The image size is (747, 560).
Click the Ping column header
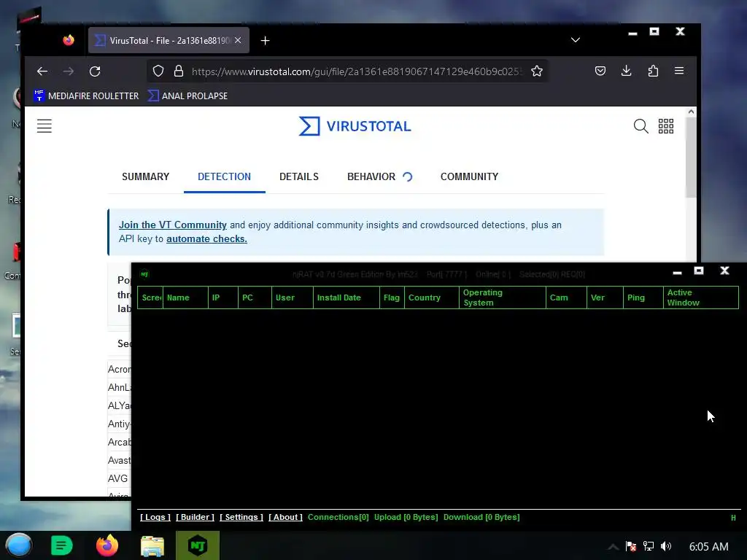pyautogui.click(x=643, y=297)
